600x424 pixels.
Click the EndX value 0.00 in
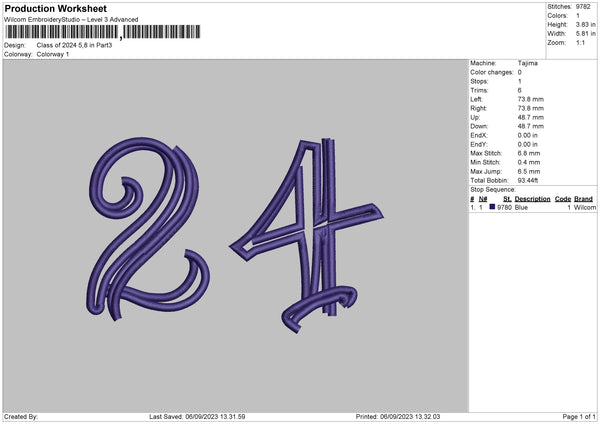pyautogui.click(x=528, y=135)
